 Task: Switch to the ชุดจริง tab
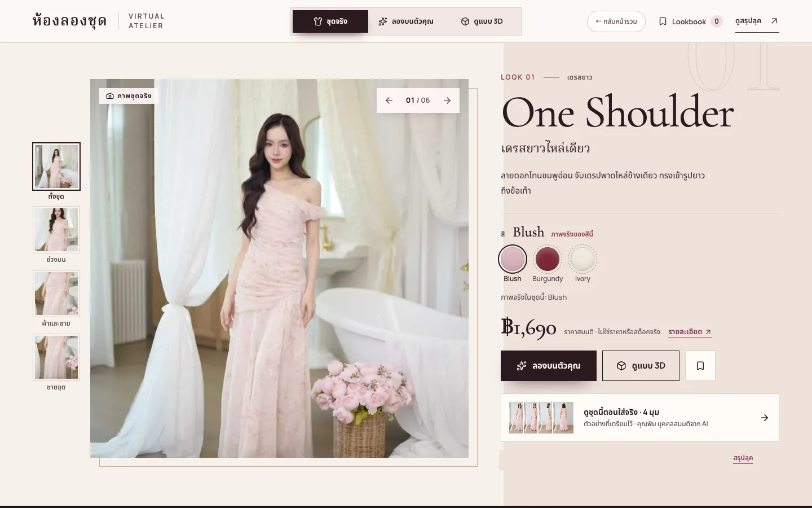tap(330, 21)
